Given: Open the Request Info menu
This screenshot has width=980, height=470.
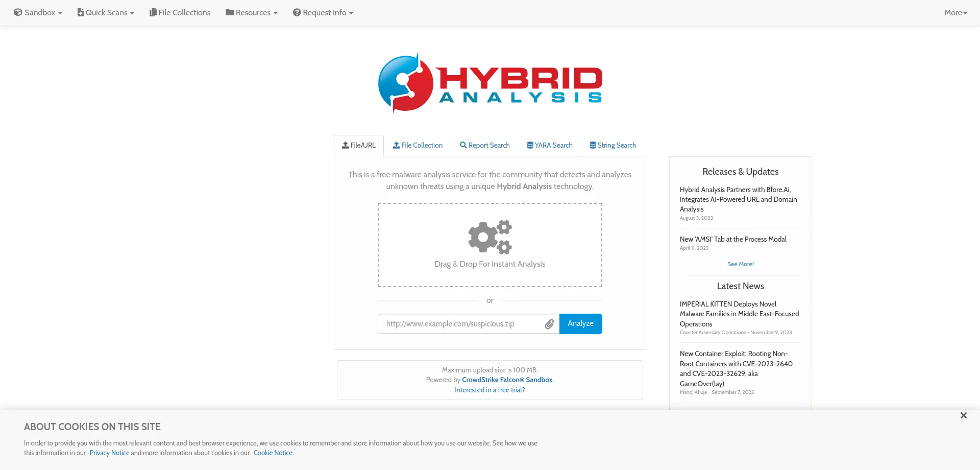Looking at the screenshot, I should click(x=323, y=13).
